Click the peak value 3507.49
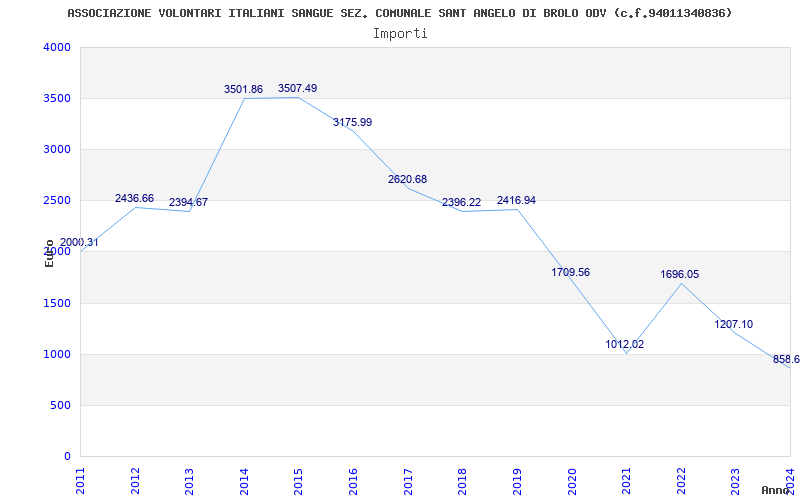The height and width of the screenshot is (500, 800). (297, 88)
